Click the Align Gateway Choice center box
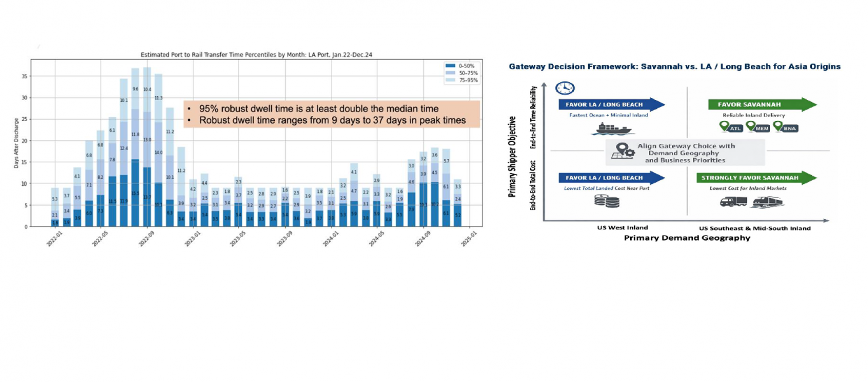This screenshot has height=382, width=868. (x=684, y=153)
